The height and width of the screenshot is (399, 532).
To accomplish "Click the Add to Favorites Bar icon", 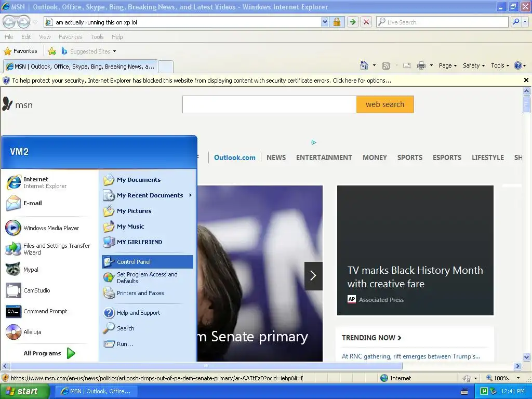I will [52, 51].
